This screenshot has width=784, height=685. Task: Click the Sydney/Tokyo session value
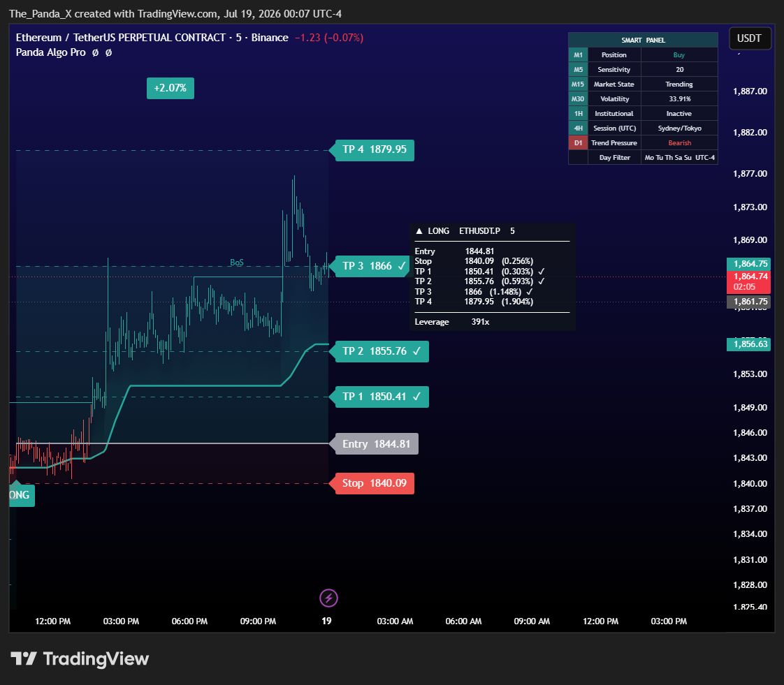(x=679, y=128)
